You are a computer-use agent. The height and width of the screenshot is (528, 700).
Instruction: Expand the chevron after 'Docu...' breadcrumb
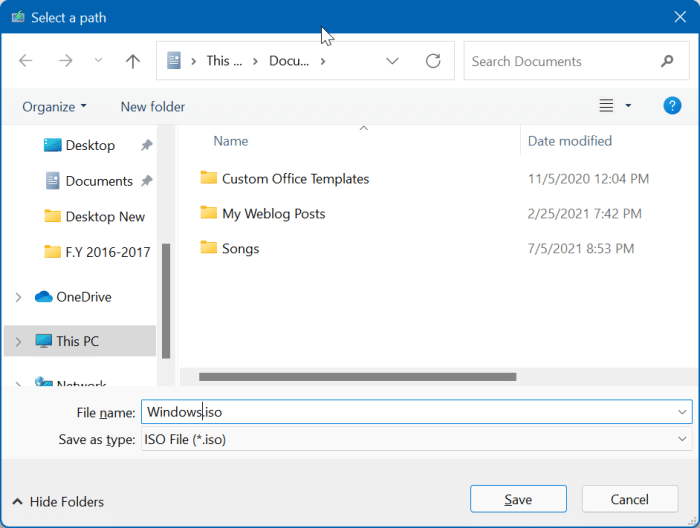tap(323, 61)
